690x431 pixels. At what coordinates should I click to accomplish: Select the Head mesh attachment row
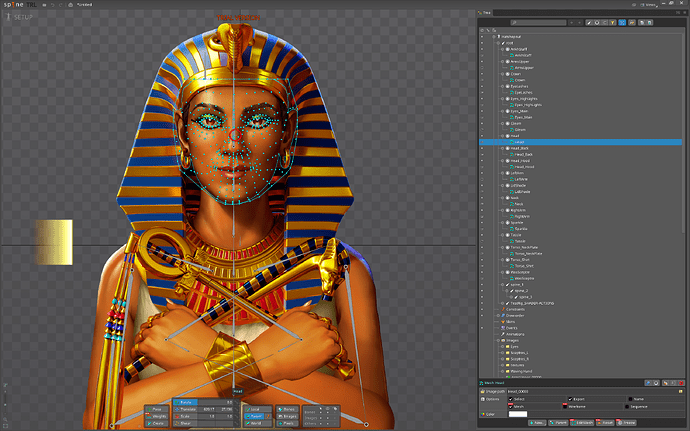pos(580,142)
